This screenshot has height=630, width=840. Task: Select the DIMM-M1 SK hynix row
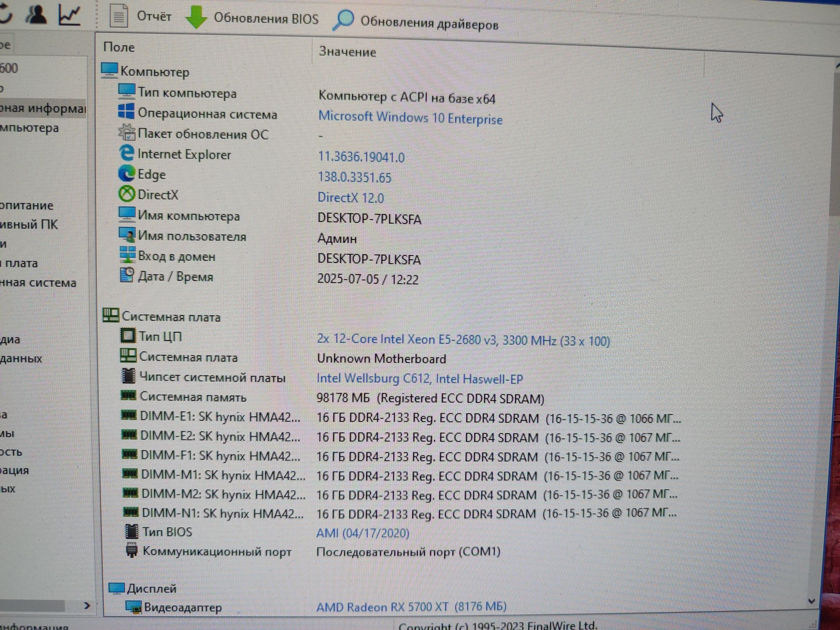click(401, 475)
